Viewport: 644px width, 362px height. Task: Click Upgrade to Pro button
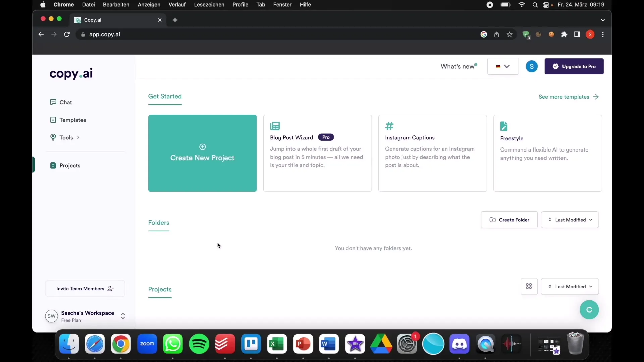point(574,66)
